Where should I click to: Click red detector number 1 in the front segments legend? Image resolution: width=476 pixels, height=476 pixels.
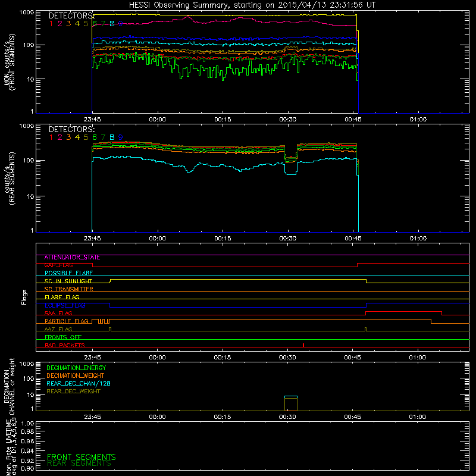click(x=51, y=23)
